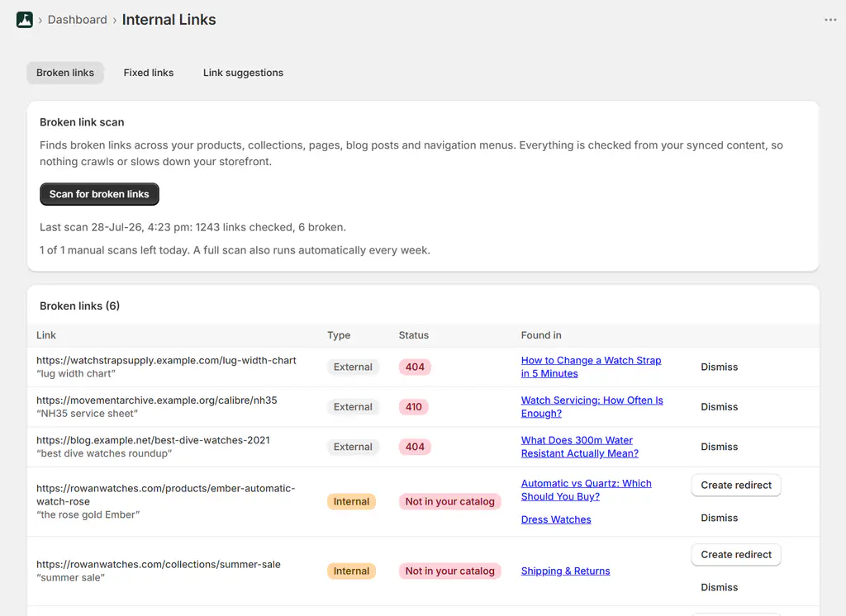Viewport: 846px width, 616px height.
Task: Open the Shipping & Returns link
Action: (565, 571)
